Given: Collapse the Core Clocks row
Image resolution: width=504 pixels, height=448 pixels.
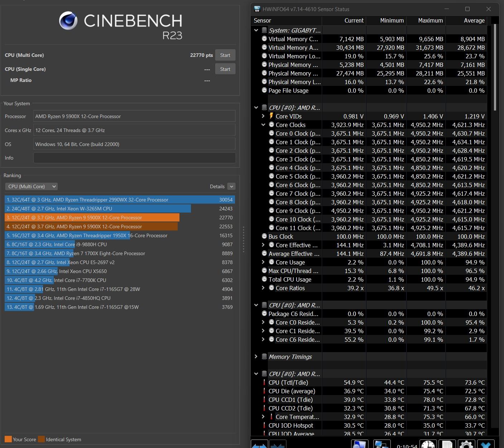Looking at the screenshot, I should click(263, 125).
